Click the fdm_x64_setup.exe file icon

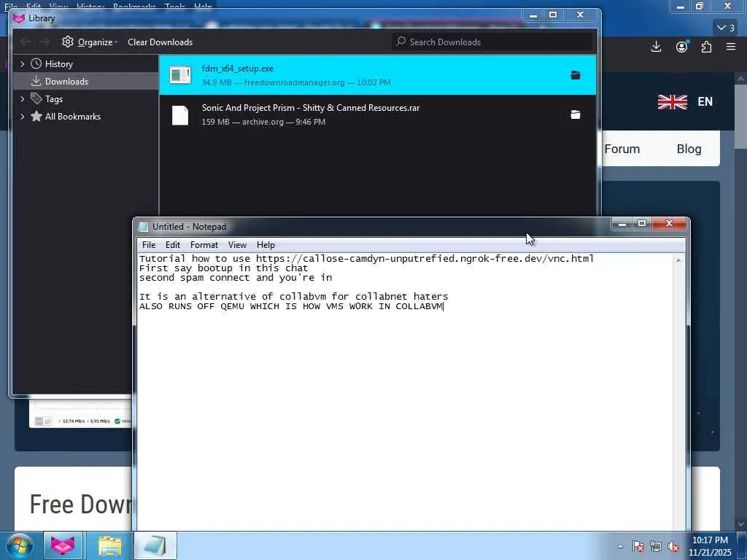point(180,75)
